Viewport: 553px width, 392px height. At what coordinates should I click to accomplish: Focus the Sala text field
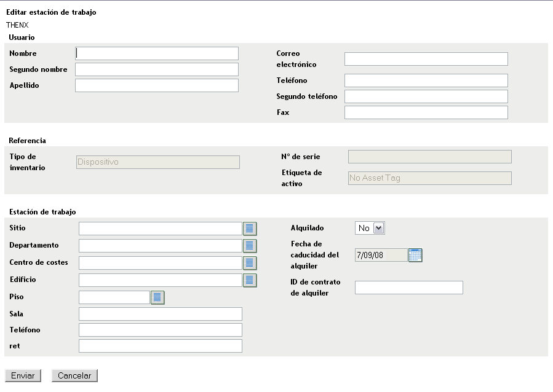pyautogui.click(x=161, y=314)
